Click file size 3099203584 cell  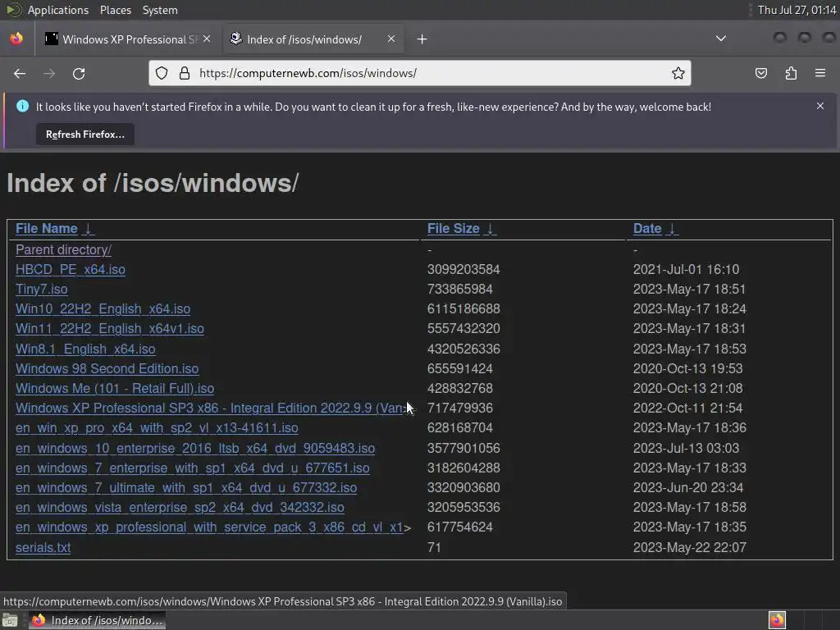pyautogui.click(x=463, y=269)
